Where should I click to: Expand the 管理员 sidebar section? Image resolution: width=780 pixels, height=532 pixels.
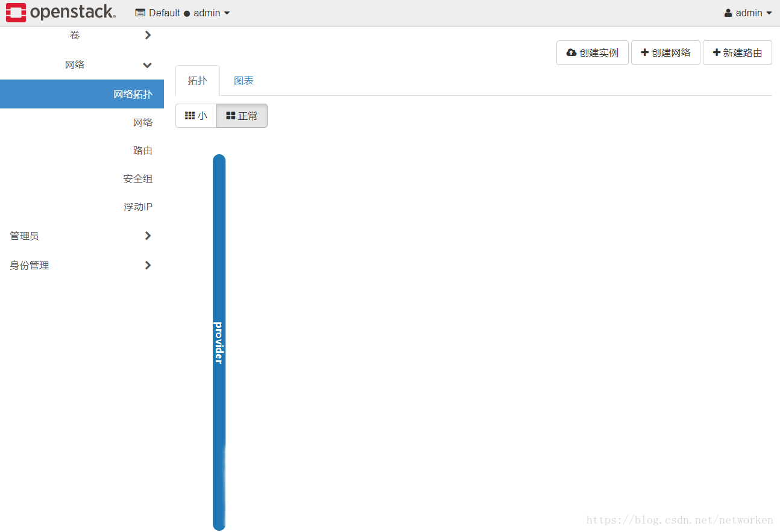click(x=25, y=236)
